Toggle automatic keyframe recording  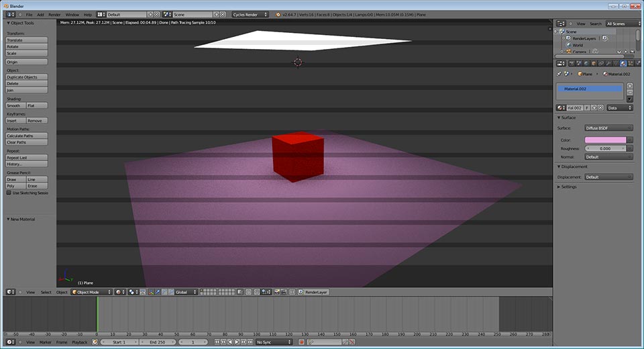(x=301, y=342)
